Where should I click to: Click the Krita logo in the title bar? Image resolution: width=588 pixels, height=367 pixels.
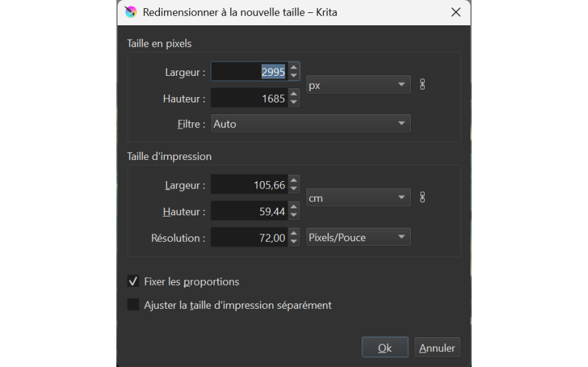pos(131,12)
